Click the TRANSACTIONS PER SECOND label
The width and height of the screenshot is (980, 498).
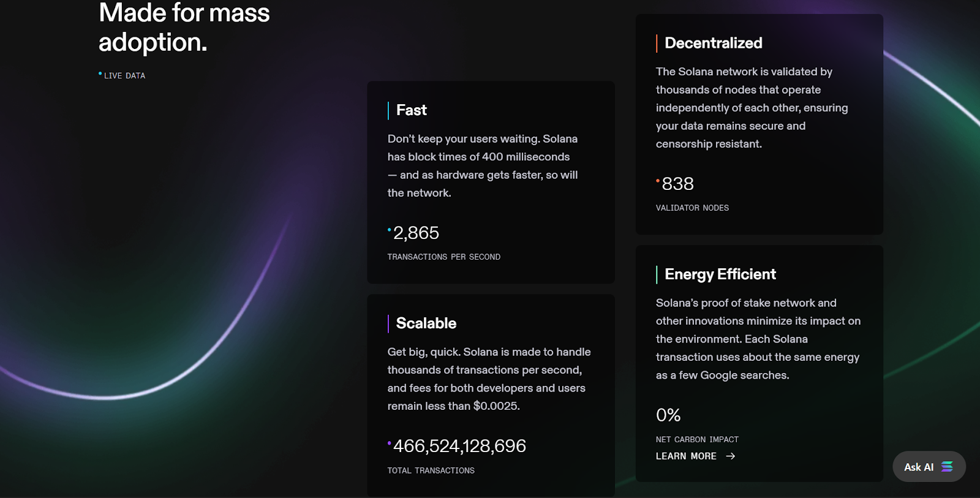pos(443,257)
